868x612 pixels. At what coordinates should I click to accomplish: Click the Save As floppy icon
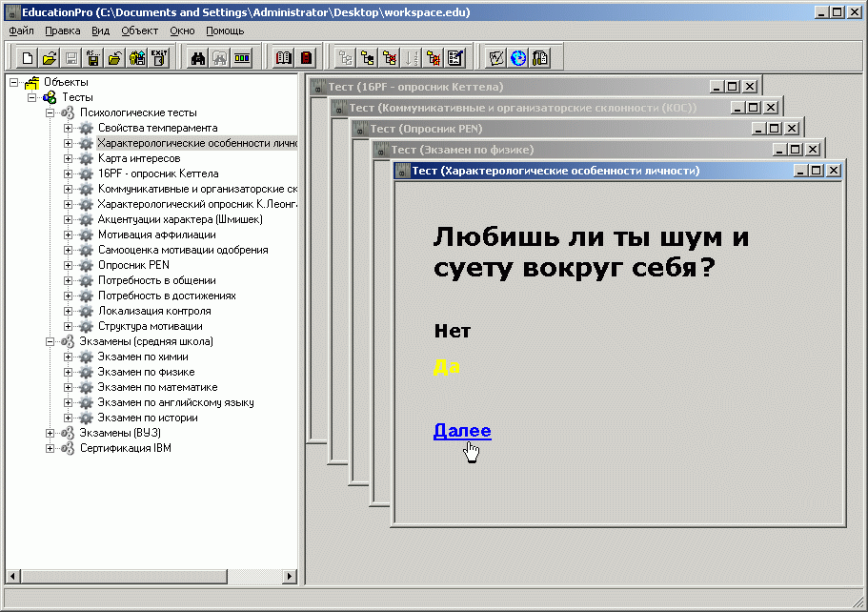[x=93, y=57]
